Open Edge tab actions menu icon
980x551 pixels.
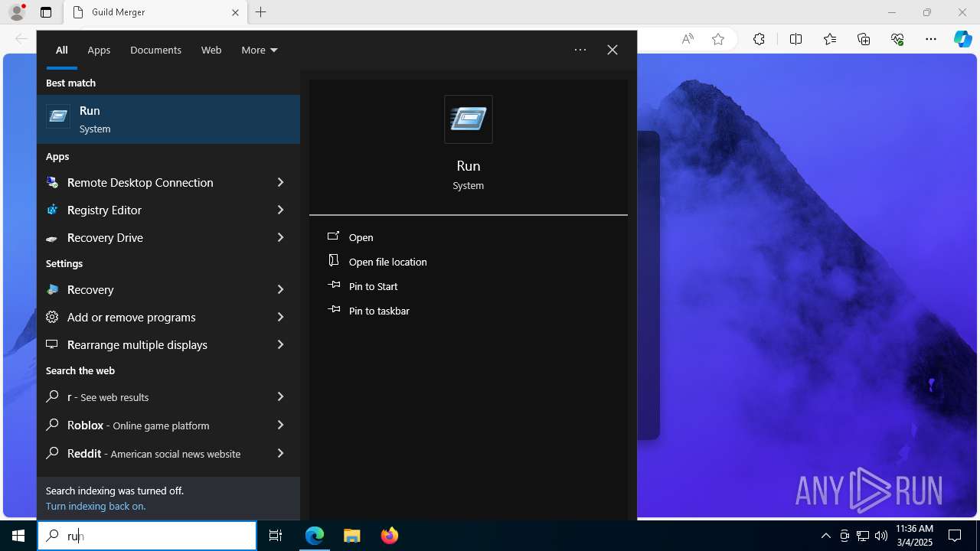(46, 12)
